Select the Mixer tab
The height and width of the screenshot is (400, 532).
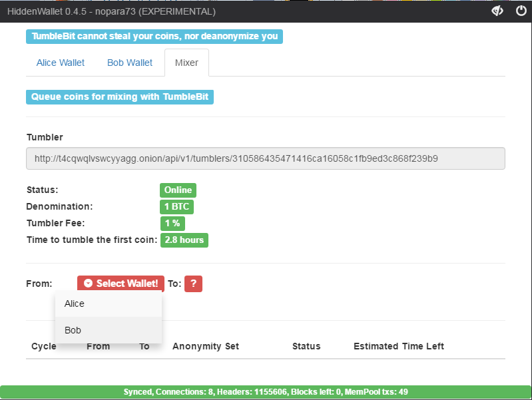click(186, 63)
